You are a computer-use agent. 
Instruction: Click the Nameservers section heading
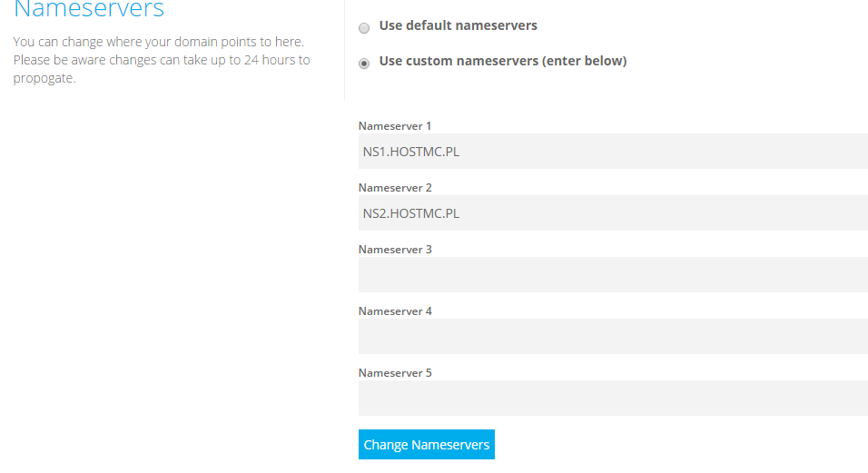pos(89,10)
